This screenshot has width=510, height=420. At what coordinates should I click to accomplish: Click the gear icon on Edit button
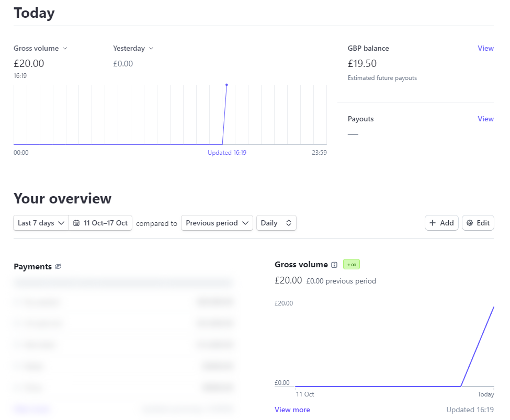click(x=469, y=223)
